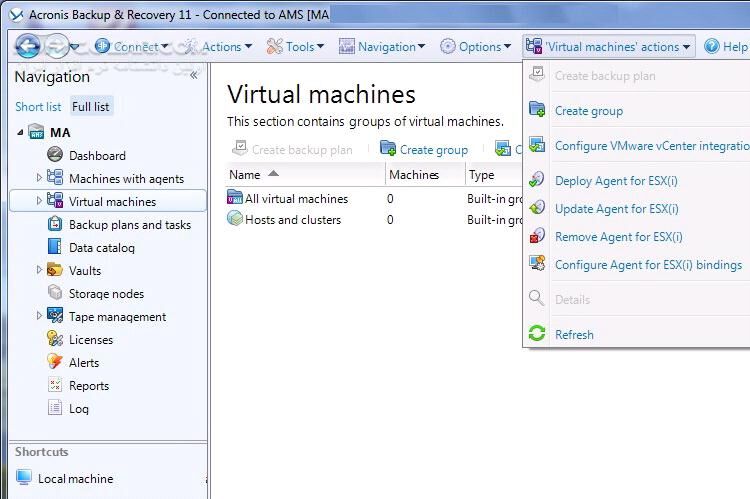Click the Back navigation arrow button

pyautogui.click(x=27, y=45)
